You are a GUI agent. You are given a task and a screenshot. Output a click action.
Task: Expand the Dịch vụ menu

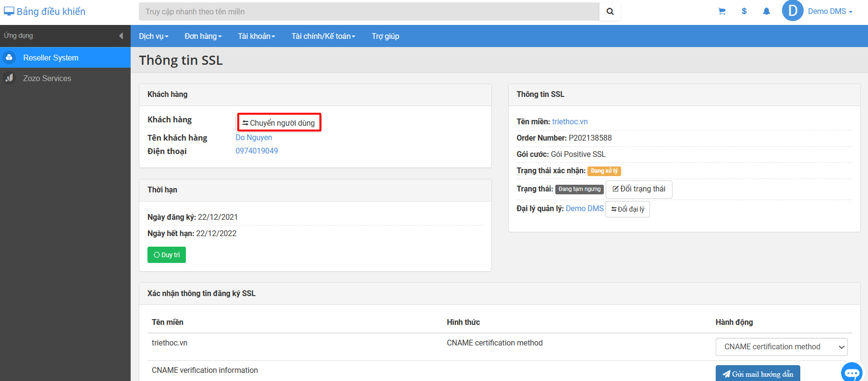(x=154, y=36)
